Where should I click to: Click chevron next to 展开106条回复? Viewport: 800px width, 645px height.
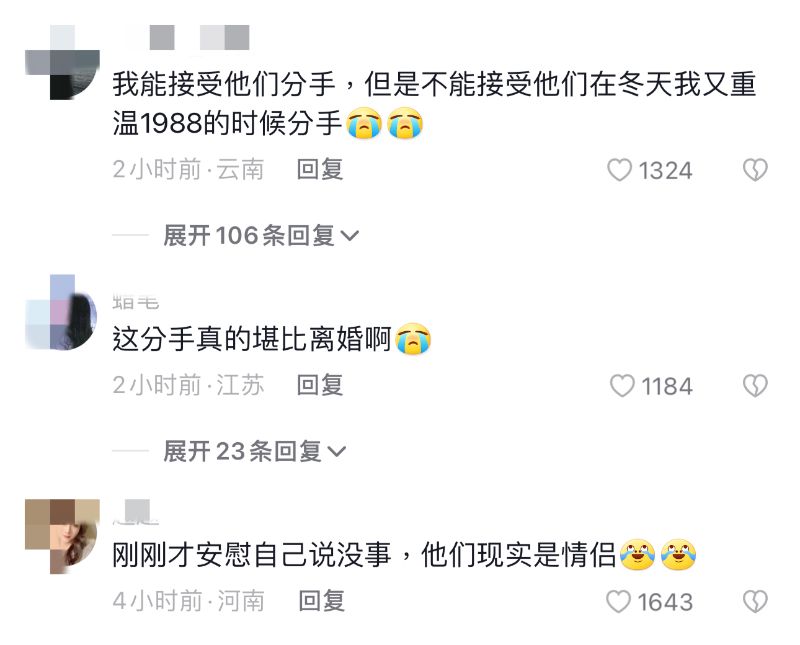tap(349, 236)
